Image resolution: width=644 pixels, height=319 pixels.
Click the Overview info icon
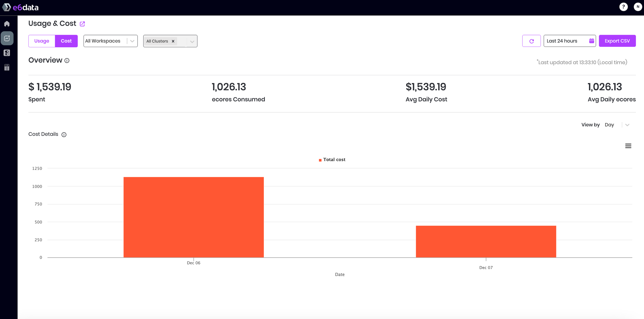tap(67, 61)
